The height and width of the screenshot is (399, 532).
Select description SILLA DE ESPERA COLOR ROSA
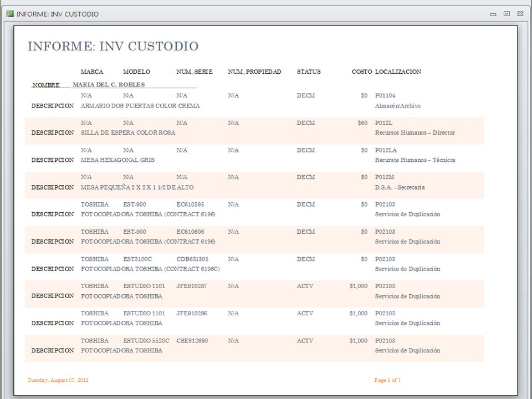point(128,132)
